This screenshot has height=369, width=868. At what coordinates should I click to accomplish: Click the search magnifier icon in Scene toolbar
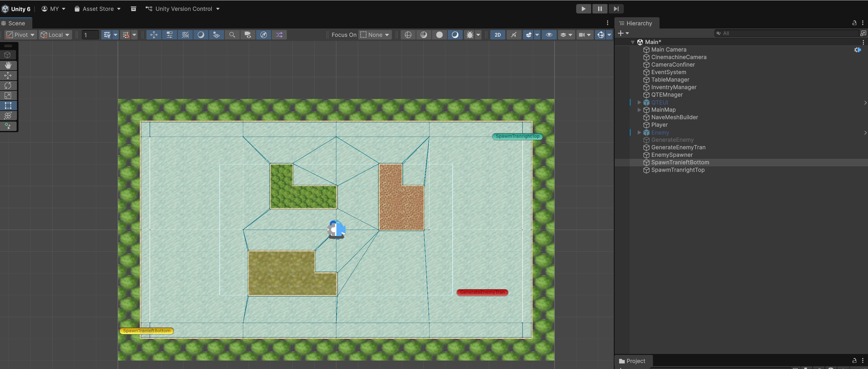pyautogui.click(x=232, y=35)
